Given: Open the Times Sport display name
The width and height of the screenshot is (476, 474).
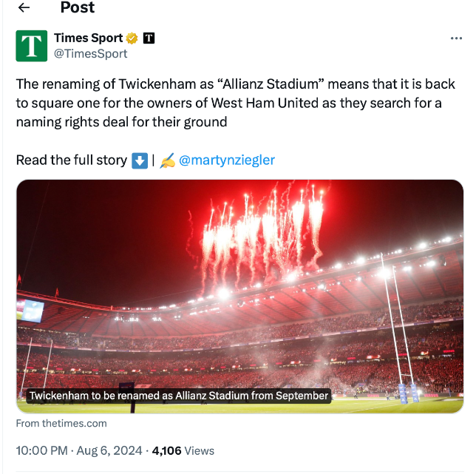Looking at the screenshot, I should tap(88, 38).
